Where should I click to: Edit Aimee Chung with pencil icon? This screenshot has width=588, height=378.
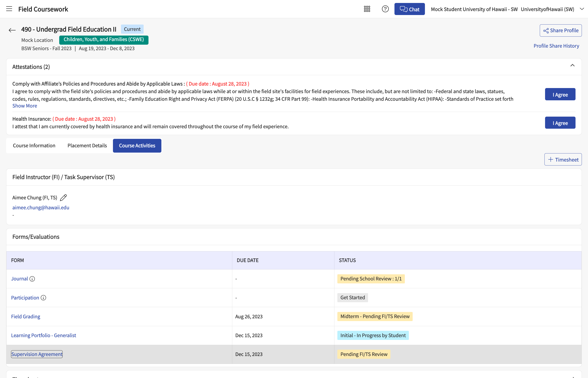(x=63, y=198)
